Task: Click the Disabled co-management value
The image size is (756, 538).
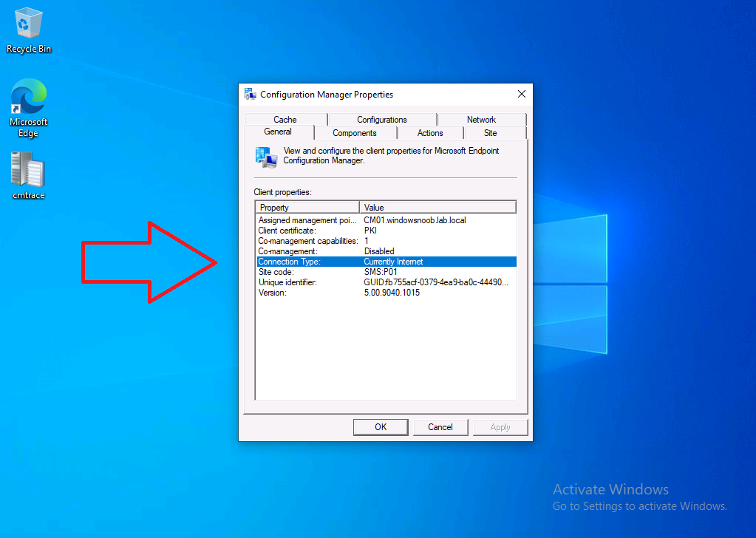Action: (x=379, y=251)
